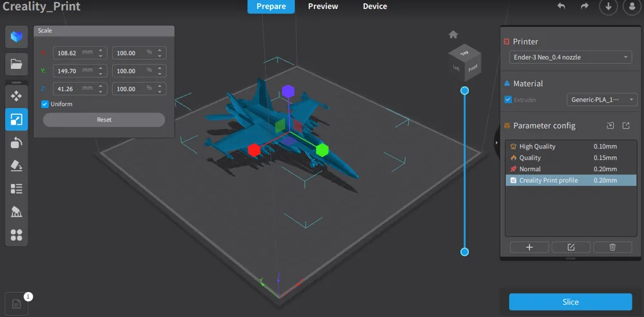Switch to the Preview tab
The height and width of the screenshot is (317, 644).
[x=323, y=6]
